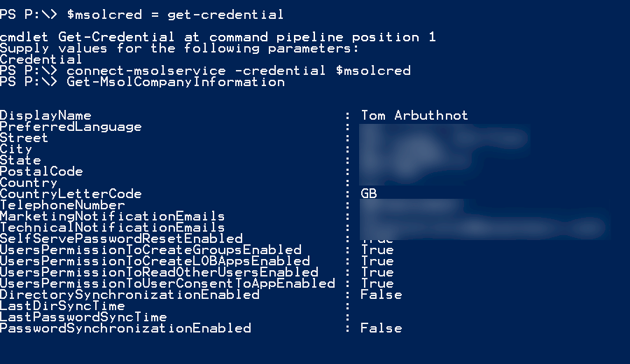This screenshot has height=364, width=630.
Task: Click the CountryLetterCode property label
Action: 71,194
